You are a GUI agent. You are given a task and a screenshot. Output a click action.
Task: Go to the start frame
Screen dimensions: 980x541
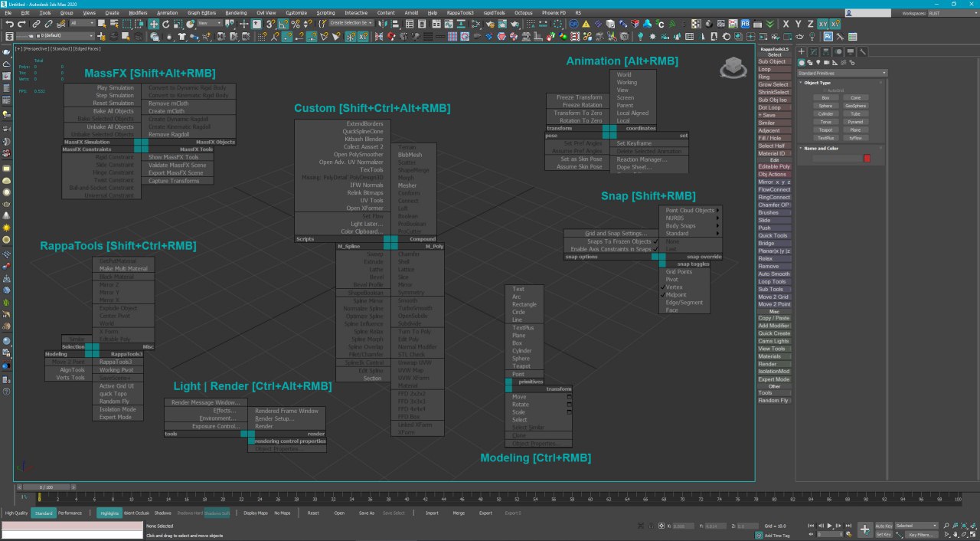811,526
